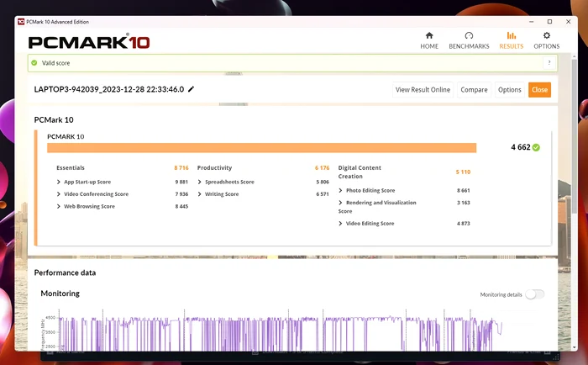Viewport: 588px width, 365px height.
Task: Expand the Writing Score row
Action: pos(200,194)
